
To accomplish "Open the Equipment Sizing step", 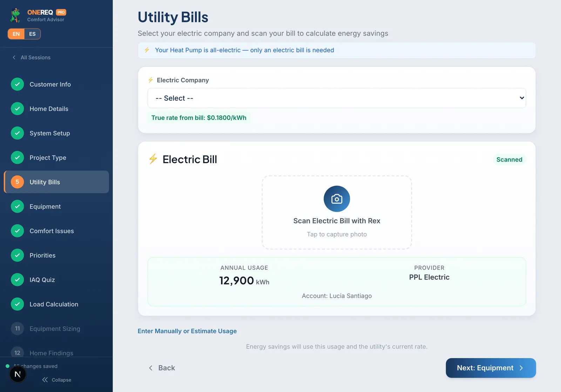I will coord(56,329).
